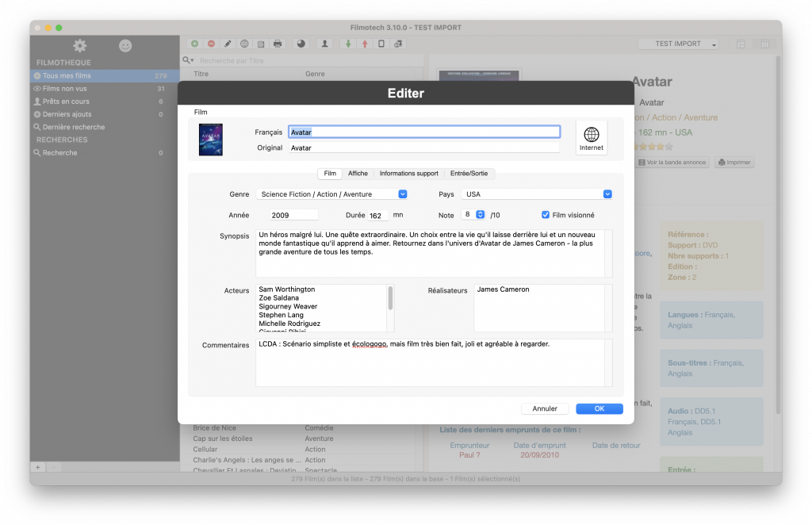Click the printer icon in toolbar
The width and height of the screenshot is (812, 525).
[x=278, y=44]
